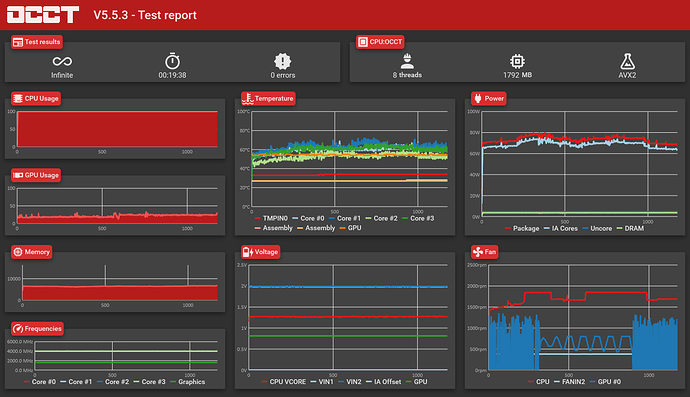Click the thermometer icon in Temperature label
The width and height of the screenshot is (690, 397).
pos(247,99)
